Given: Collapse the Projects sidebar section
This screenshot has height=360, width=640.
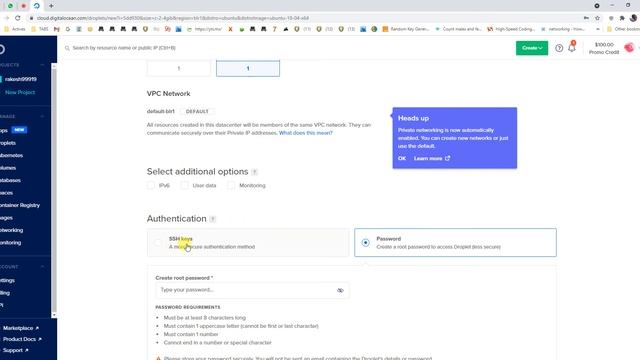Looking at the screenshot, I should click(x=42, y=65).
